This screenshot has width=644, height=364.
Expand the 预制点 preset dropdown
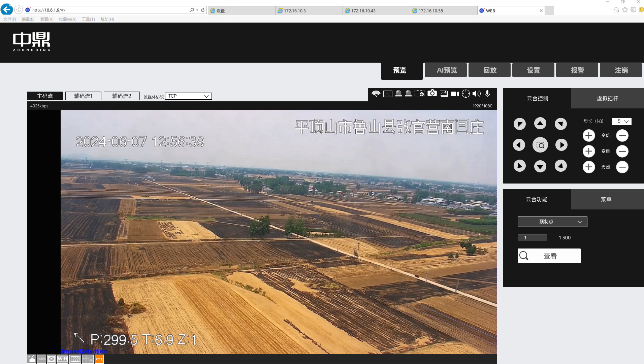click(x=552, y=222)
